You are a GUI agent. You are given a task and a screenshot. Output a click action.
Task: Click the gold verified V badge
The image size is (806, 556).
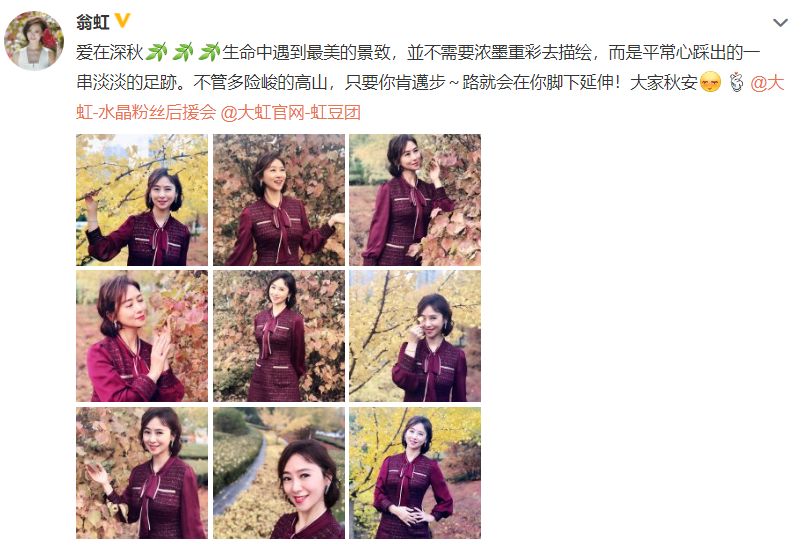[122, 21]
